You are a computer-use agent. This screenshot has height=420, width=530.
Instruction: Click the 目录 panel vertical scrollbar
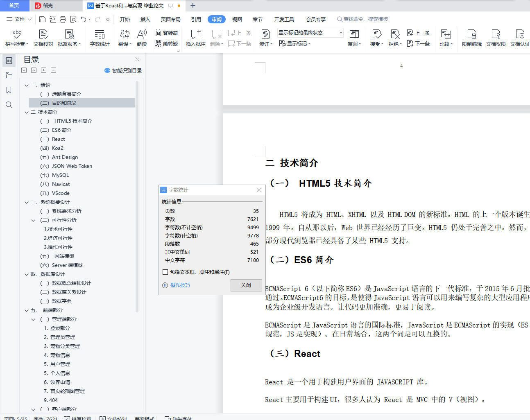pyautogui.click(x=137, y=196)
